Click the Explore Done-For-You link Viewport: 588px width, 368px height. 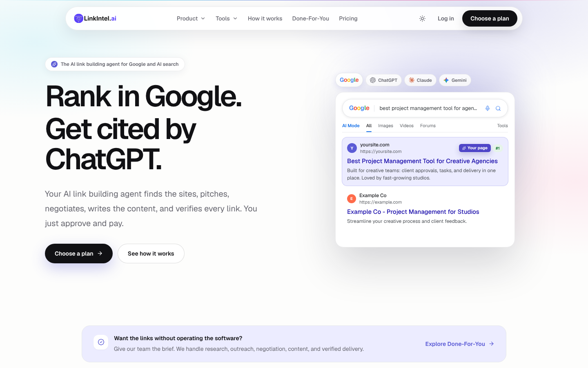click(x=460, y=344)
